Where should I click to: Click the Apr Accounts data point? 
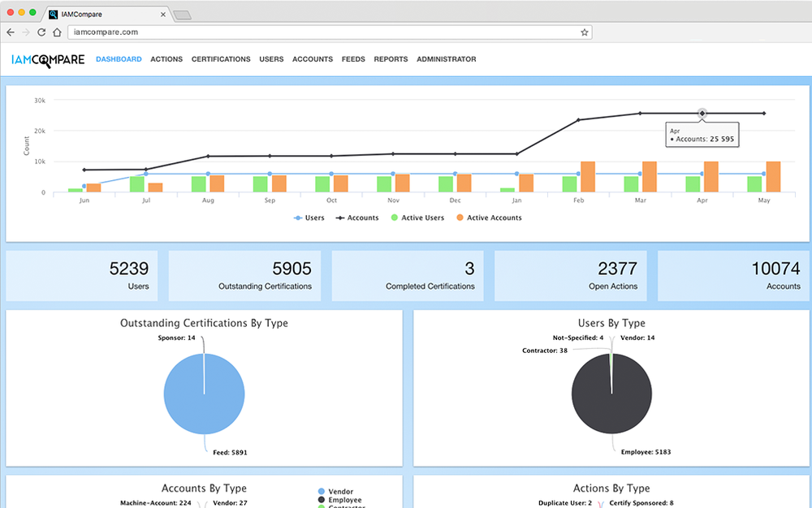coord(702,114)
